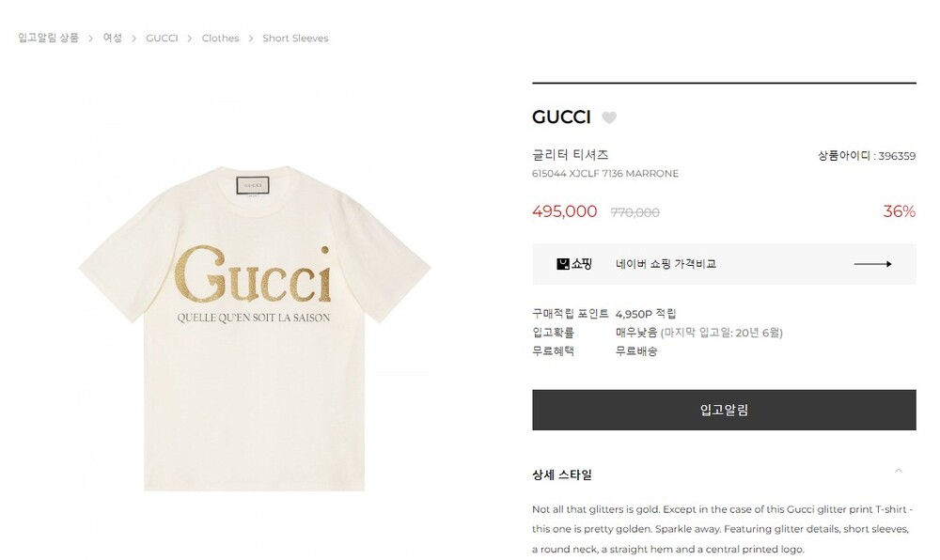Open 네이버 쇼핑 가격비교 price comparison link
The image size is (940, 560).
pos(666,263)
